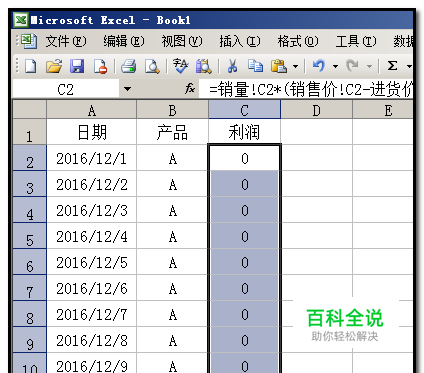Click product cell A in row 2
Image resolution: width=424 pixels, height=373 pixels.
(x=172, y=158)
